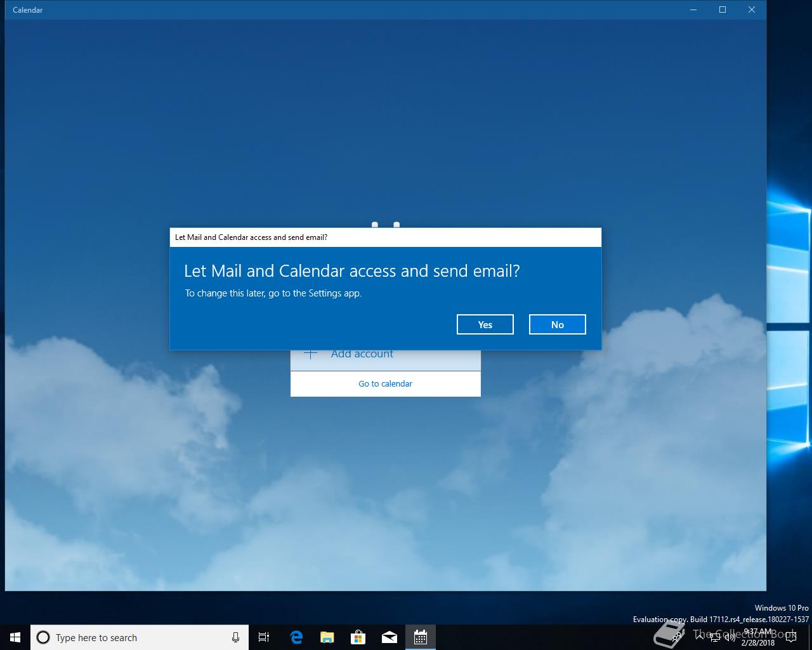Open the Windows Start menu
Image resolution: width=812 pixels, height=650 pixels.
point(15,637)
